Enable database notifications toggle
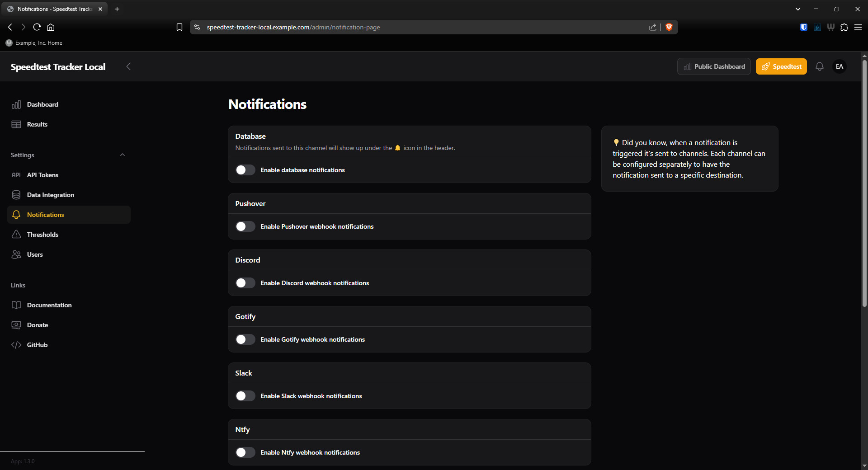The image size is (868, 470). pyautogui.click(x=245, y=170)
